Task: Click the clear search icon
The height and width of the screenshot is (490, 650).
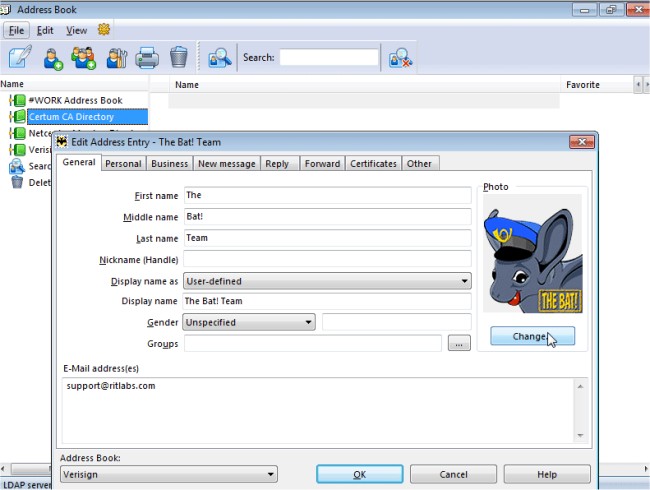Action: coord(400,57)
